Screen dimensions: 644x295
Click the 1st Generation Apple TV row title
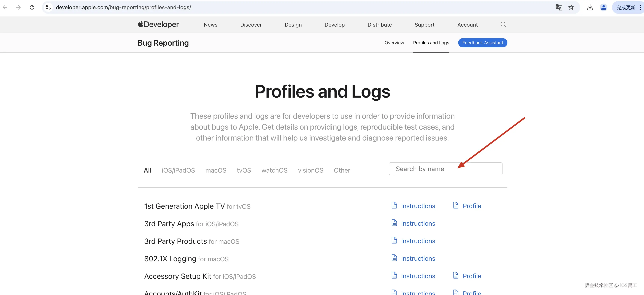point(184,206)
